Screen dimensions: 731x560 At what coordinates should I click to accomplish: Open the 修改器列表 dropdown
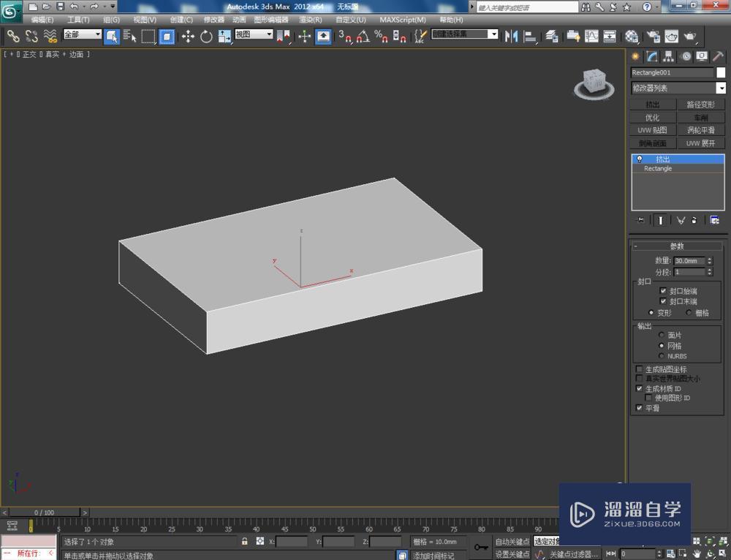pyautogui.click(x=721, y=88)
